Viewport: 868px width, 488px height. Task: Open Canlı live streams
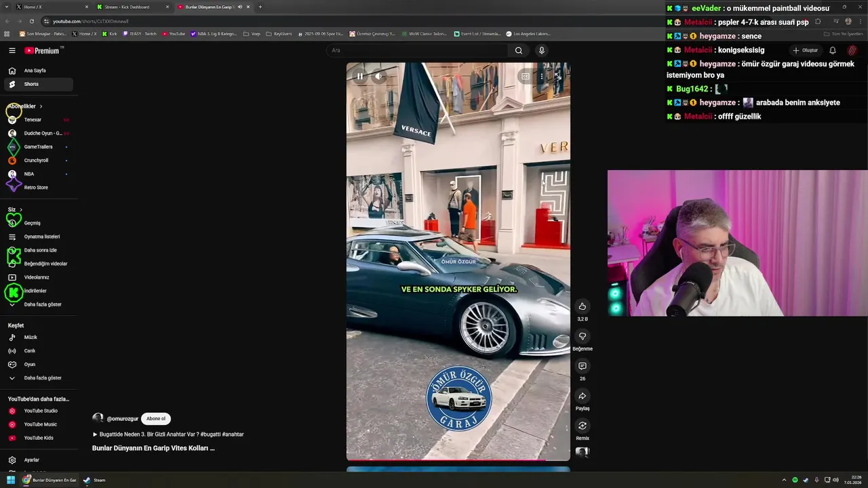point(39,351)
